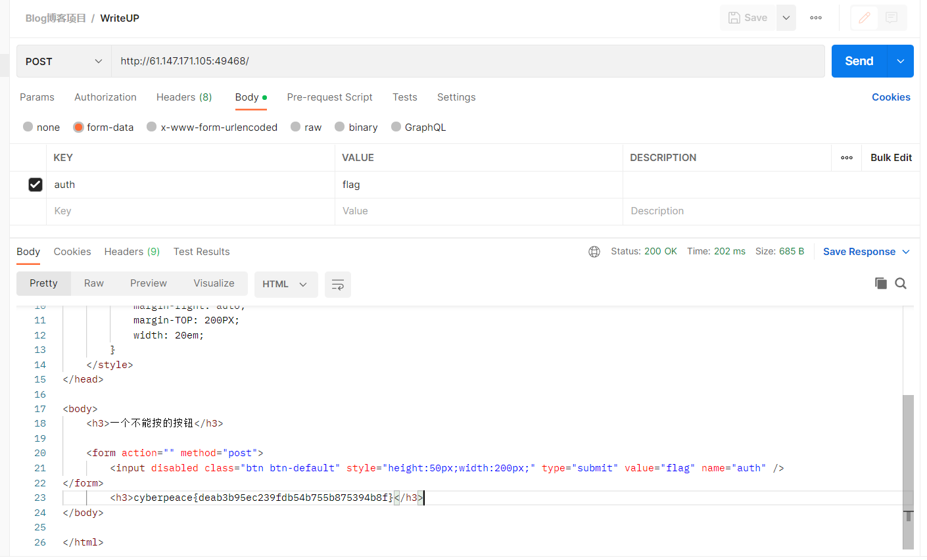The width and height of the screenshot is (927, 560).
Task: Open the Save options dropdown arrow
Action: pyautogui.click(x=786, y=18)
